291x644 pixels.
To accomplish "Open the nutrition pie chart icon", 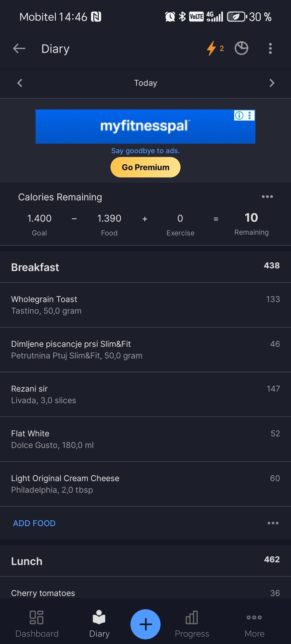I will (x=241, y=49).
